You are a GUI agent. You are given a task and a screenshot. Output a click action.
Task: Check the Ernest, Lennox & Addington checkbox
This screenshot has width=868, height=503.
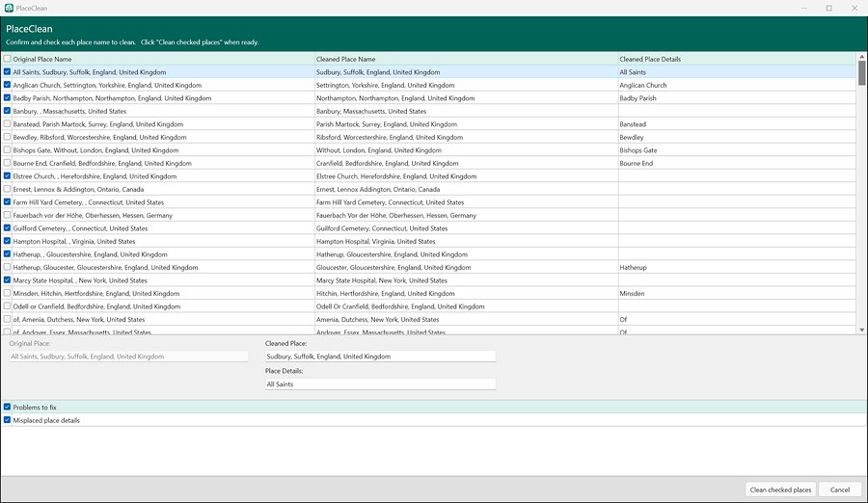(7, 189)
